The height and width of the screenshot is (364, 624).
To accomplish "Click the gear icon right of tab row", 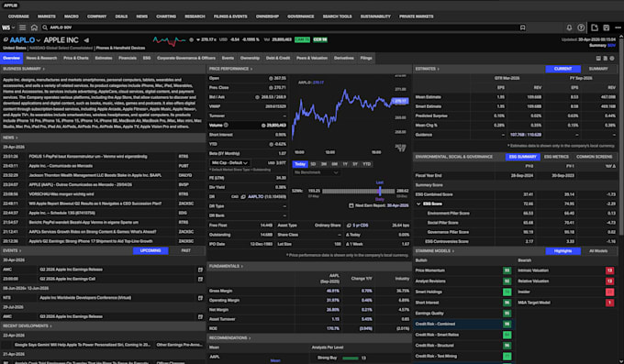I will (612, 58).
